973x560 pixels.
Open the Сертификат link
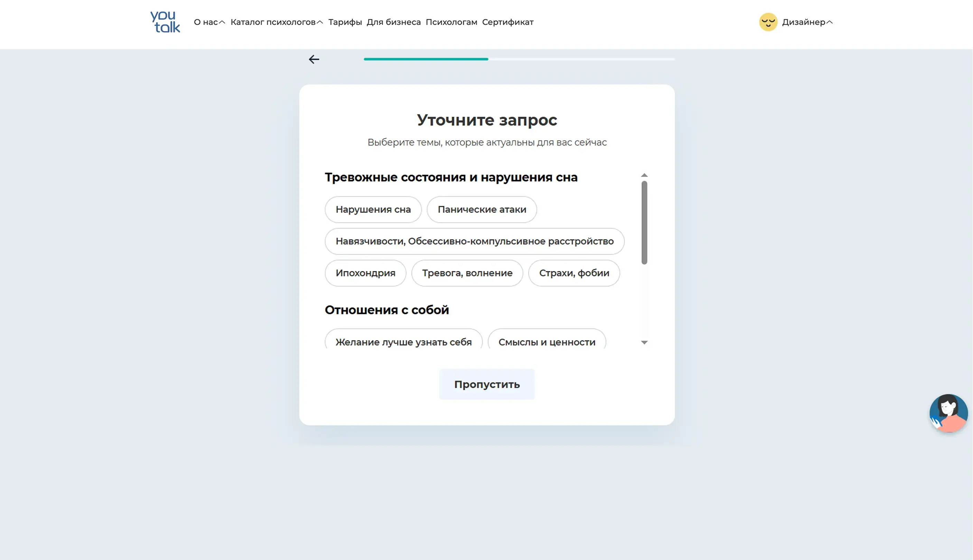pyautogui.click(x=507, y=22)
